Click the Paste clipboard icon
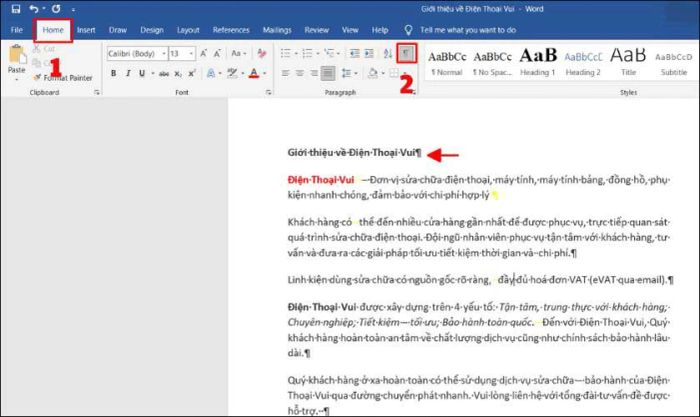 click(17, 54)
